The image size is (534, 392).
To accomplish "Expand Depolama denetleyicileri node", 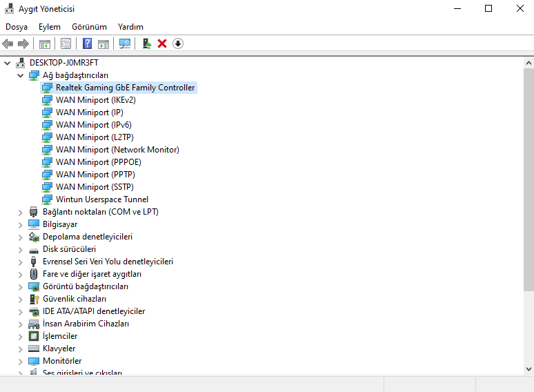I will pos(21,237).
